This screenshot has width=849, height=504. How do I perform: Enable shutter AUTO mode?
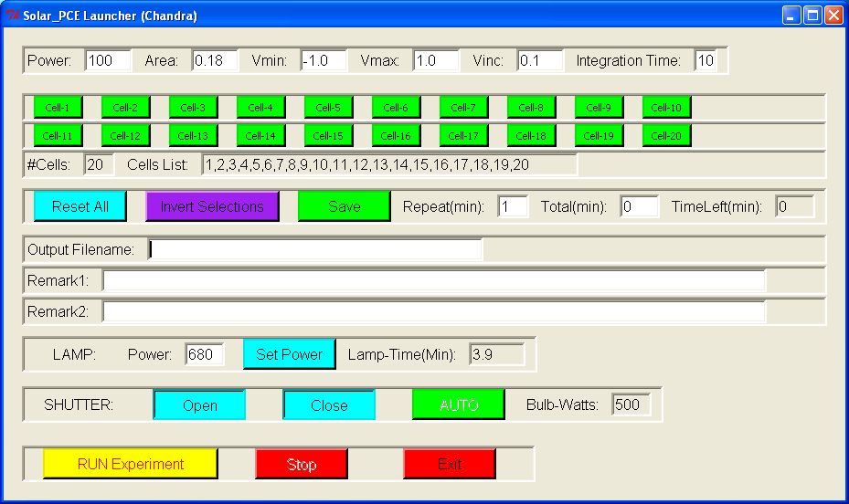pyautogui.click(x=459, y=405)
